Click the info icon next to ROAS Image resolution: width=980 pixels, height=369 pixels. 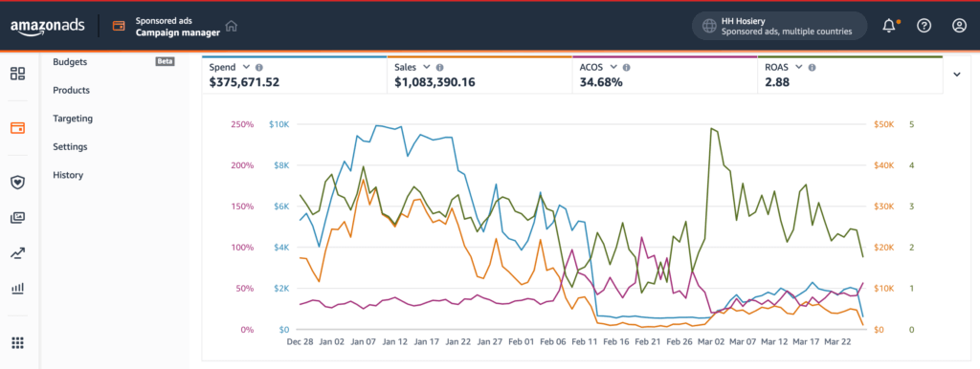812,68
